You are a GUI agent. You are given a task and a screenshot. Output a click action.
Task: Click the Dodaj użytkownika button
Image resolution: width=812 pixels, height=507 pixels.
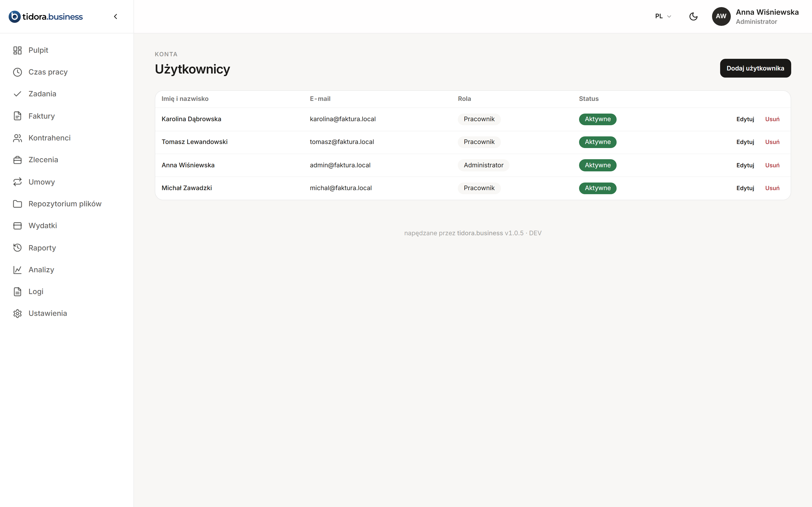pyautogui.click(x=755, y=68)
